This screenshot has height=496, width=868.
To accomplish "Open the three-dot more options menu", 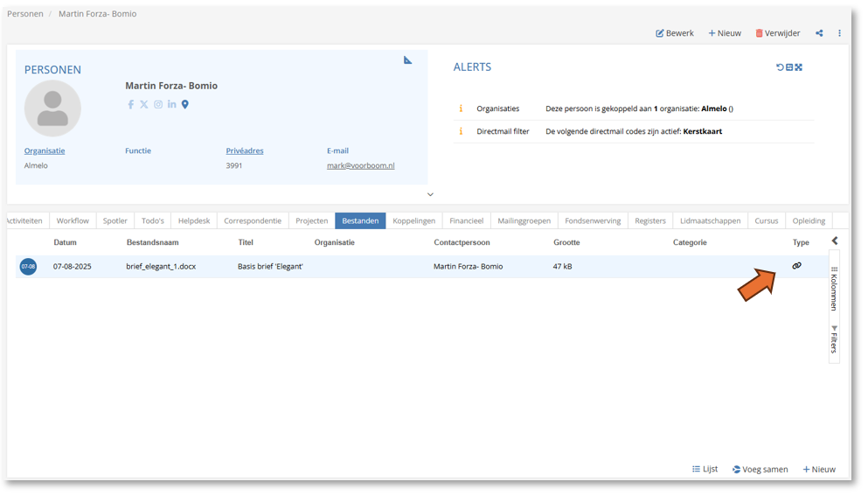I will click(x=839, y=33).
